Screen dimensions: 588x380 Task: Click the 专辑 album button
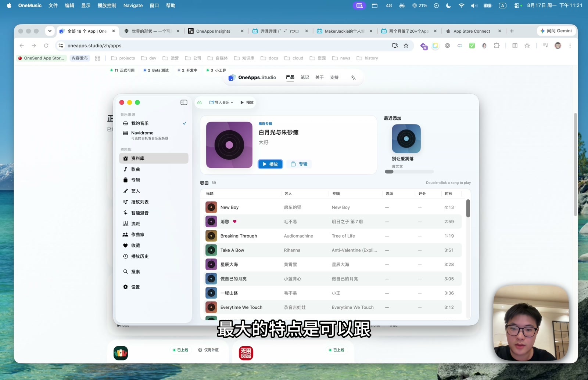[x=299, y=164]
